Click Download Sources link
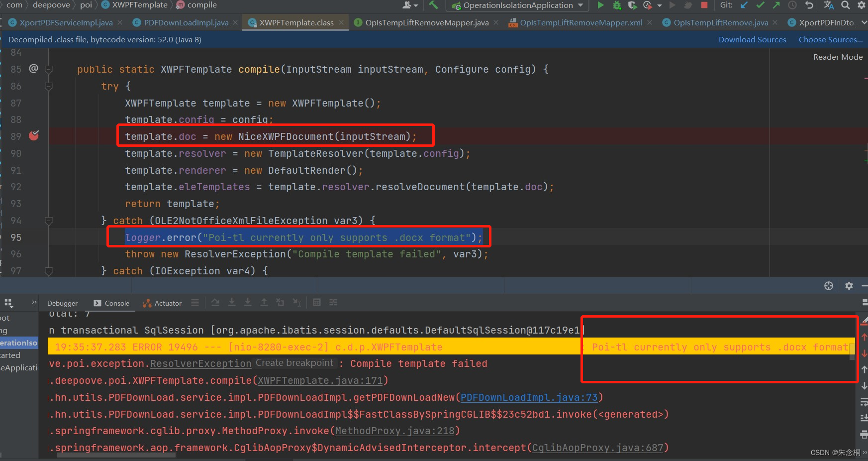This screenshot has width=868, height=461. click(x=752, y=39)
